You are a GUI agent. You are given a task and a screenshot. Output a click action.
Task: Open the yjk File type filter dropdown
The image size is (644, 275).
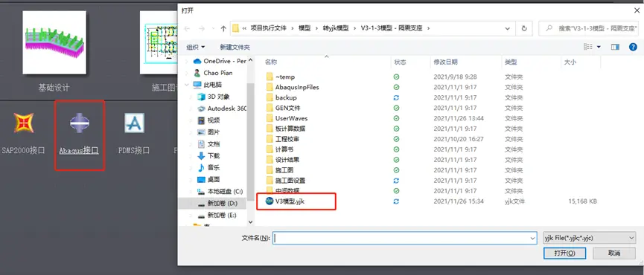point(589,238)
